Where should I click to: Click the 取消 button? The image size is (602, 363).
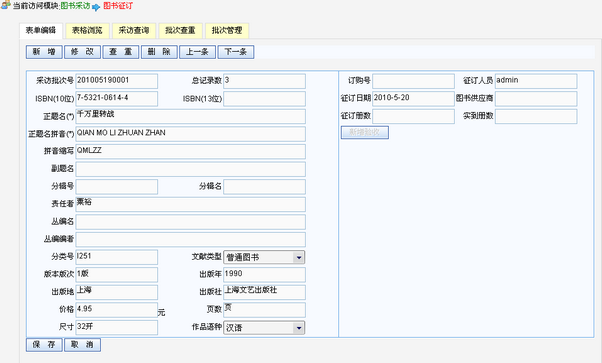(x=83, y=345)
